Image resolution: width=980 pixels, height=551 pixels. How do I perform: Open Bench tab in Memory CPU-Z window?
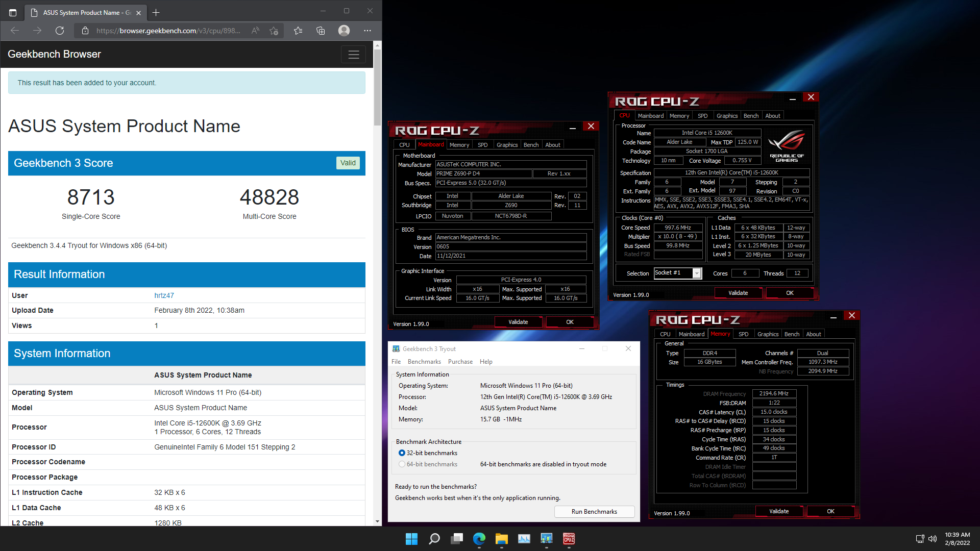[792, 334]
